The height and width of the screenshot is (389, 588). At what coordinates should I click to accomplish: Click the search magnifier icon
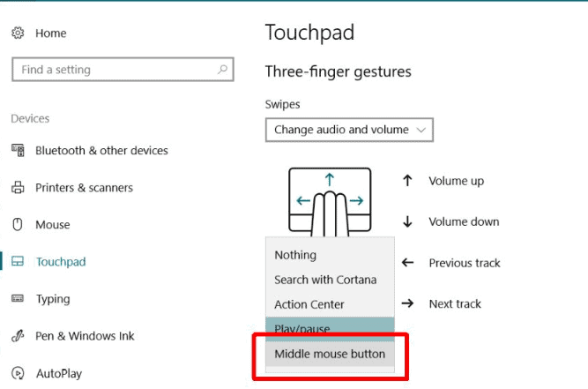223,69
